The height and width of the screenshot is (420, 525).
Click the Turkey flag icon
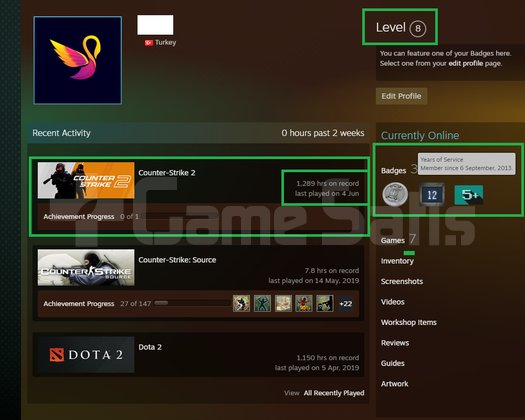click(149, 43)
